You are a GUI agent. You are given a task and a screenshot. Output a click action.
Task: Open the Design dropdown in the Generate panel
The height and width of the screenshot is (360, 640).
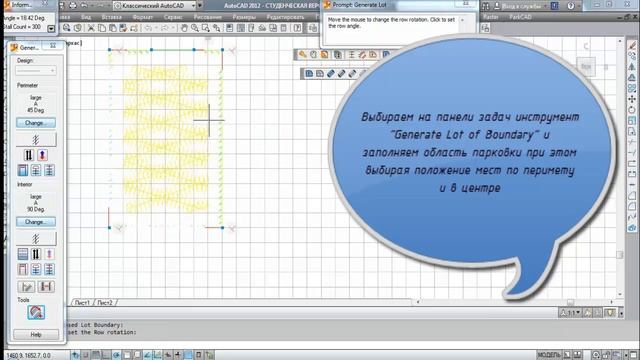(x=36, y=71)
